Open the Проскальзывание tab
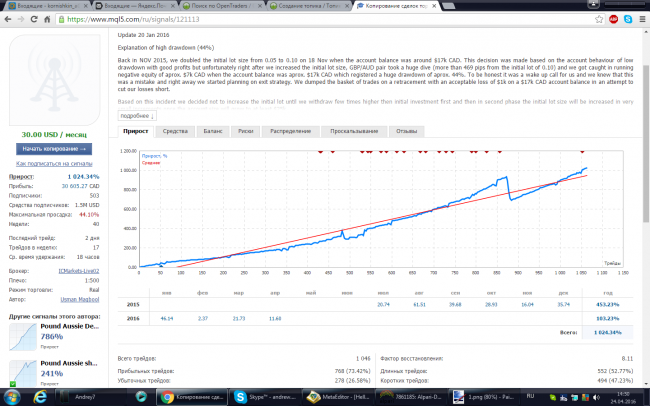650x406 pixels. pyautogui.click(x=354, y=131)
